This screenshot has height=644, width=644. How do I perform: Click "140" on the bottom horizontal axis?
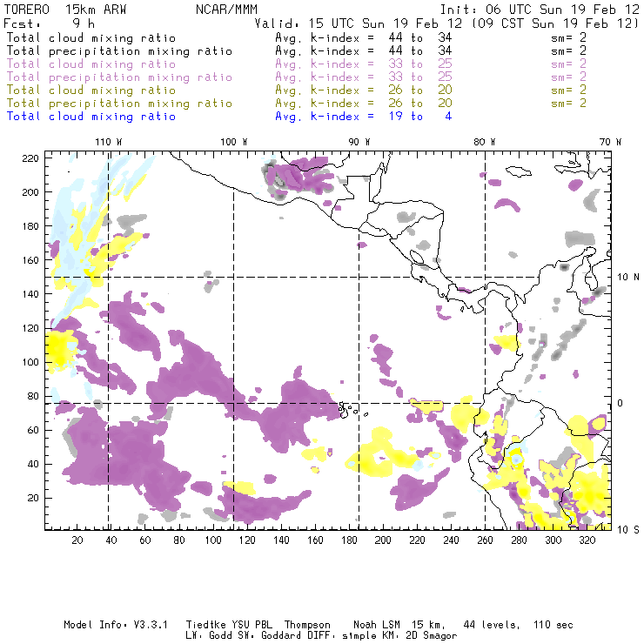click(x=281, y=540)
